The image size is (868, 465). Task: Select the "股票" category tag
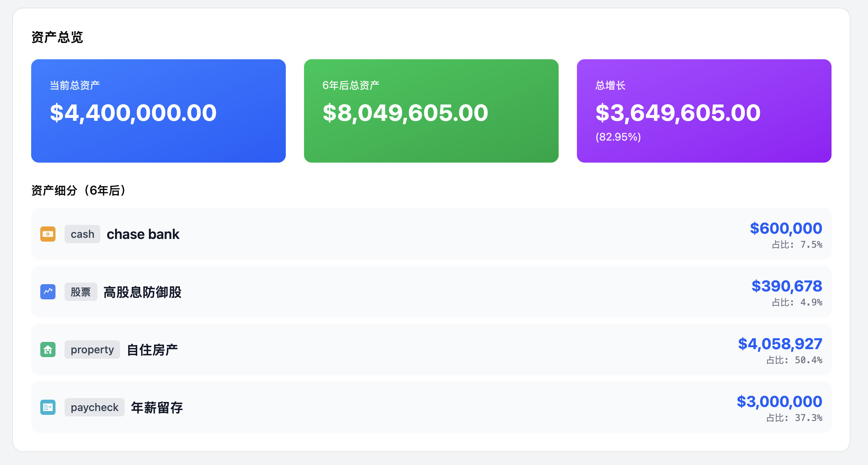pyautogui.click(x=81, y=292)
